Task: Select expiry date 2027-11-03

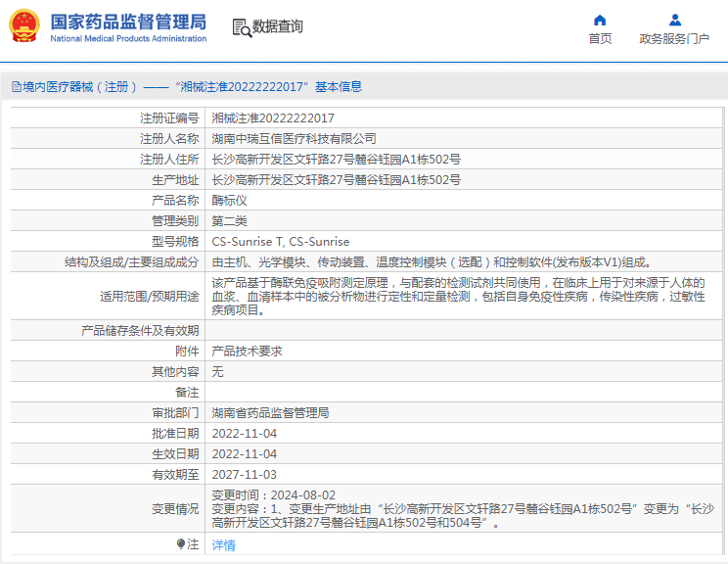Action: tap(245, 474)
